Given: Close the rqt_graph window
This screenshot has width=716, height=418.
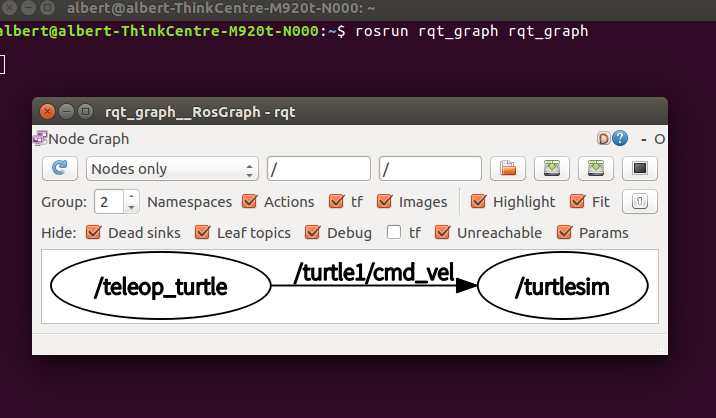Looking at the screenshot, I should (47, 111).
